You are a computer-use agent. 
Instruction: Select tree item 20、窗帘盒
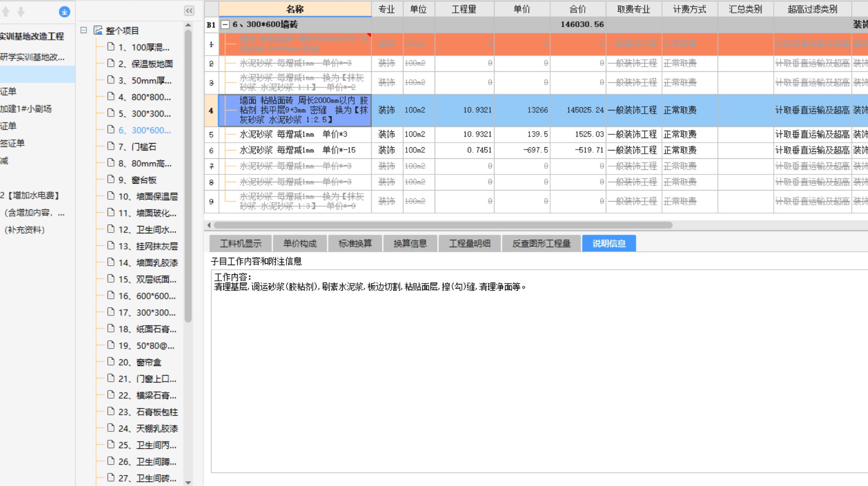click(140, 362)
